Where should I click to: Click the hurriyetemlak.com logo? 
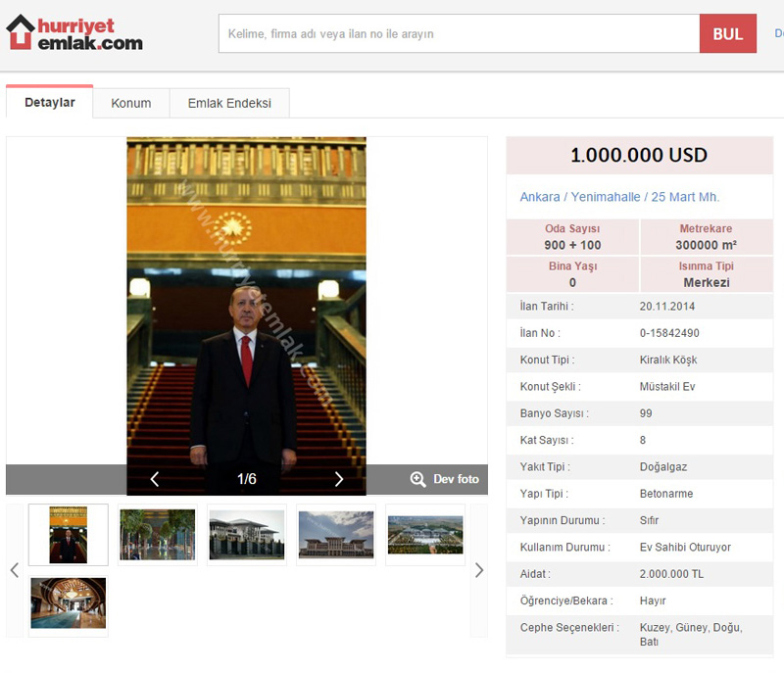click(x=74, y=33)
